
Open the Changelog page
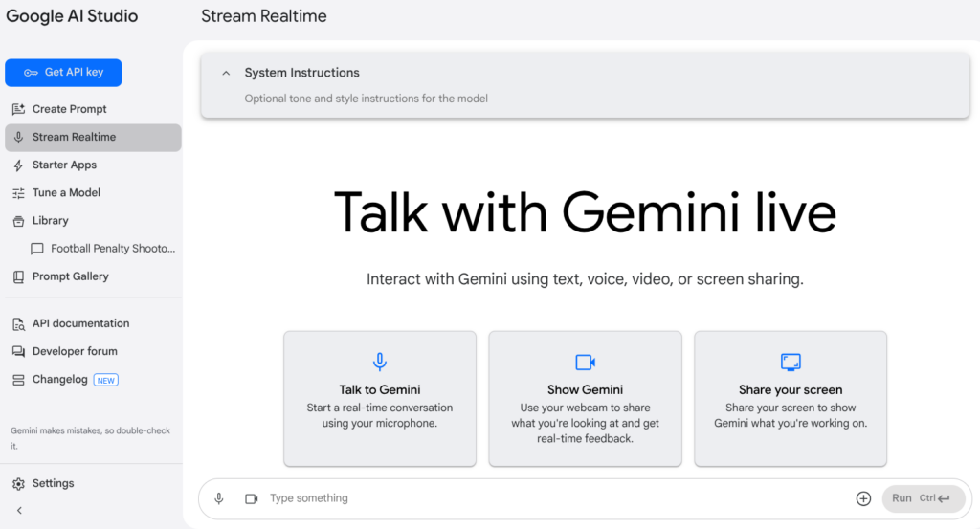[93, 379]
